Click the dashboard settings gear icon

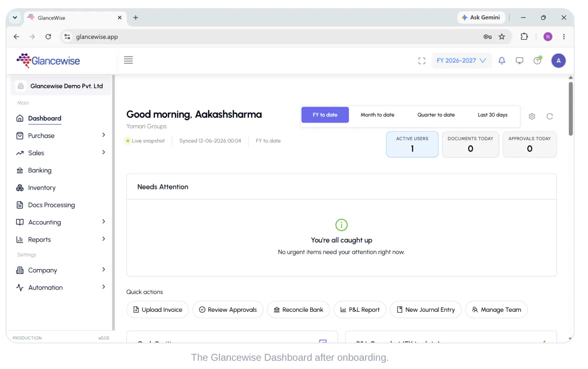point(532,116)
